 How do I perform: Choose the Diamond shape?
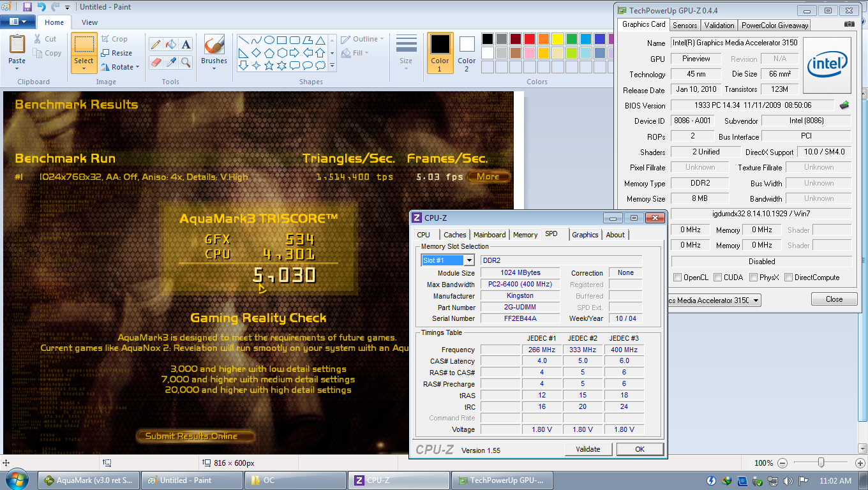click(x=256, y=52)
